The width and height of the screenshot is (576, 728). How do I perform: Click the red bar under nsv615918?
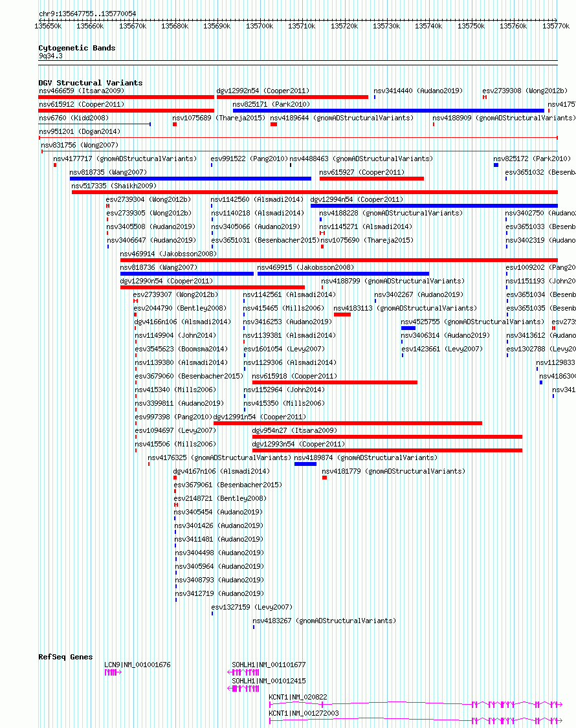(335, 382)
